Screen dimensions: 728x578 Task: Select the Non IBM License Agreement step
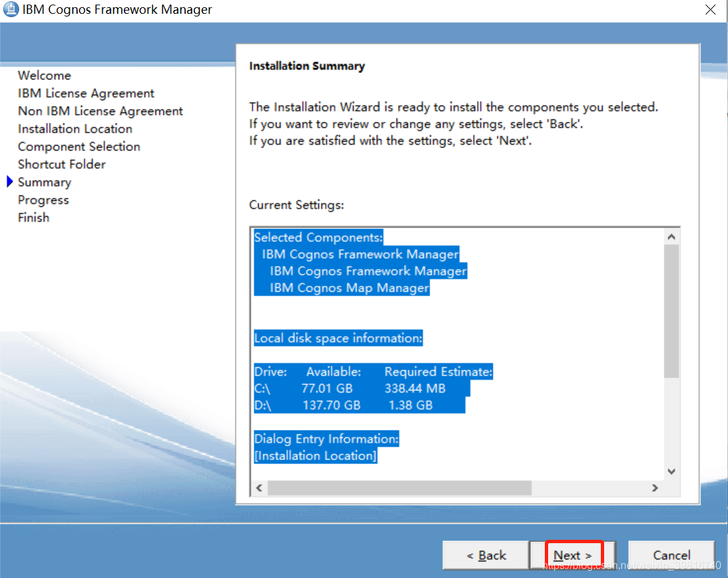click(100, 111)
